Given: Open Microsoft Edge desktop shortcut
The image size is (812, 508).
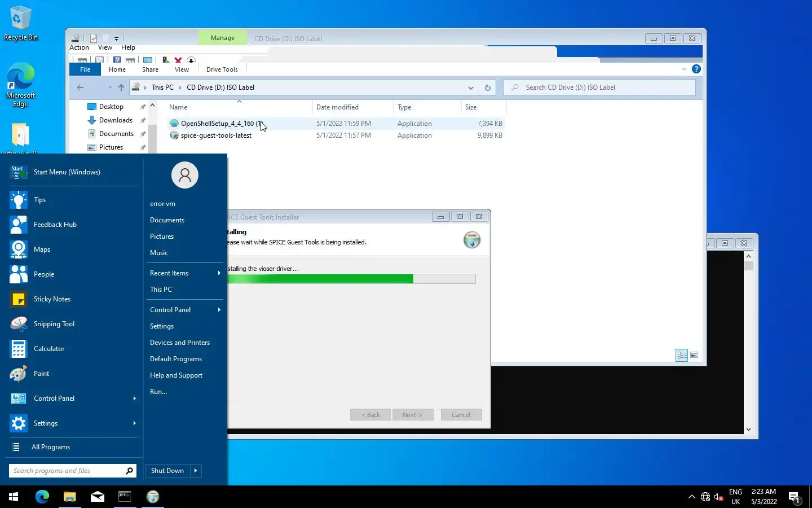Looking at the screenshot, I should [20, 85].
